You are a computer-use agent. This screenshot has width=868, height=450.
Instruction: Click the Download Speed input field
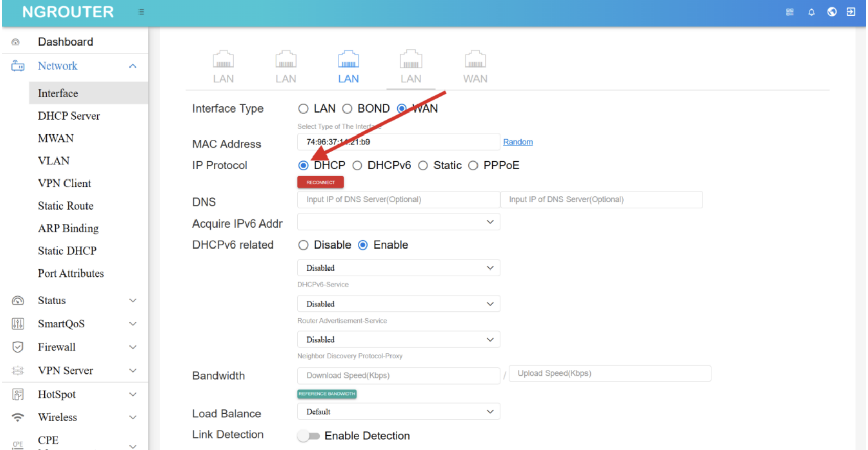(x=398, y=375)
